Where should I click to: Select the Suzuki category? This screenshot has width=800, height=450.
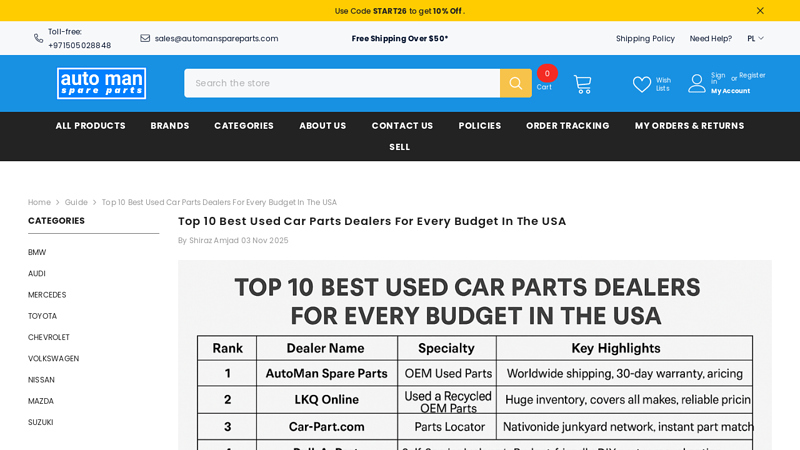pos(40,422)
